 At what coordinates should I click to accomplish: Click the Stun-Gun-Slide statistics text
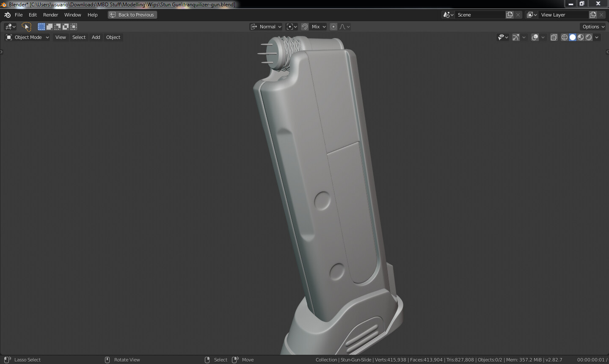pyautogui.click(x=356, y=360)
